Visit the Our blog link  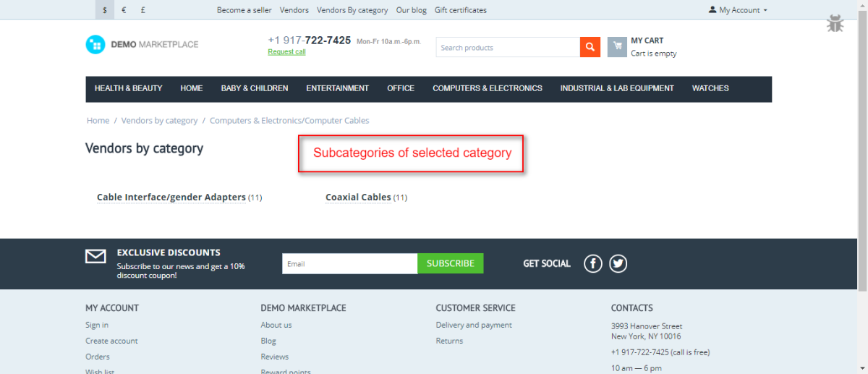click(412, 10)
